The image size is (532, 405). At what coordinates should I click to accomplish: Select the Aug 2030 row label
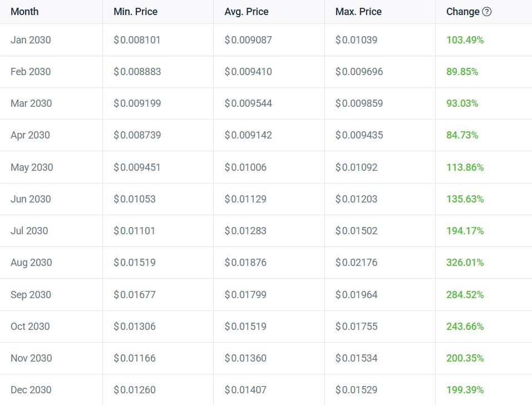[31, 263]
